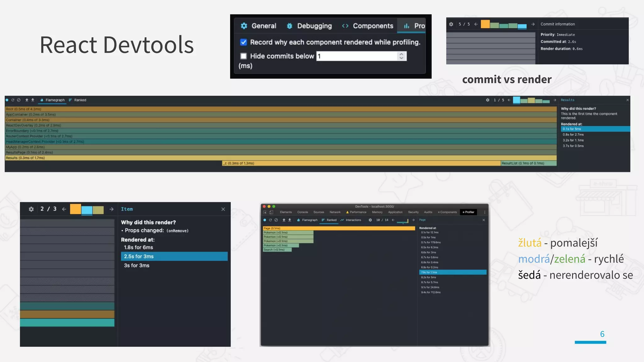Screen dimensions: 644x362
Task: Click previous commit arrow beside 2 / 3
Action: [64, 209]
